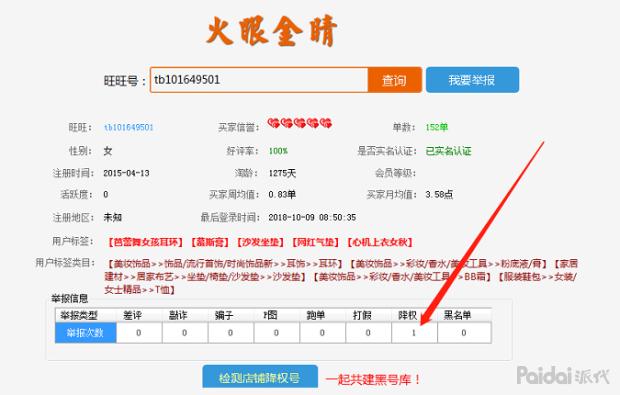
Task: Focus the 旺旺号 input field
Action: pyautogui.click(x=259, y=80)
